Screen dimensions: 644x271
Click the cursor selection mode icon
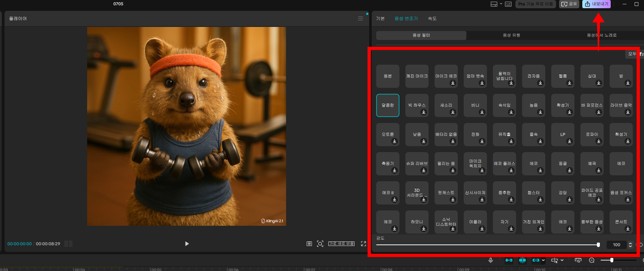(x=554, y=260)
